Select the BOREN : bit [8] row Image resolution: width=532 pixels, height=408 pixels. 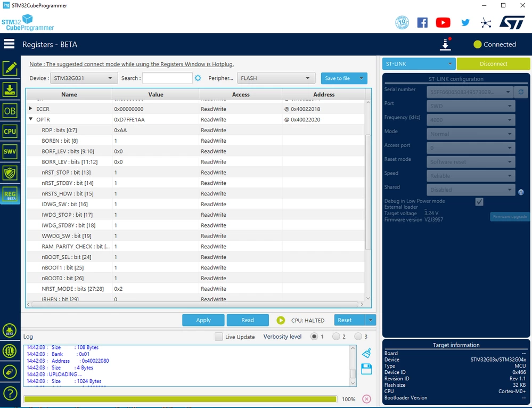195,141
